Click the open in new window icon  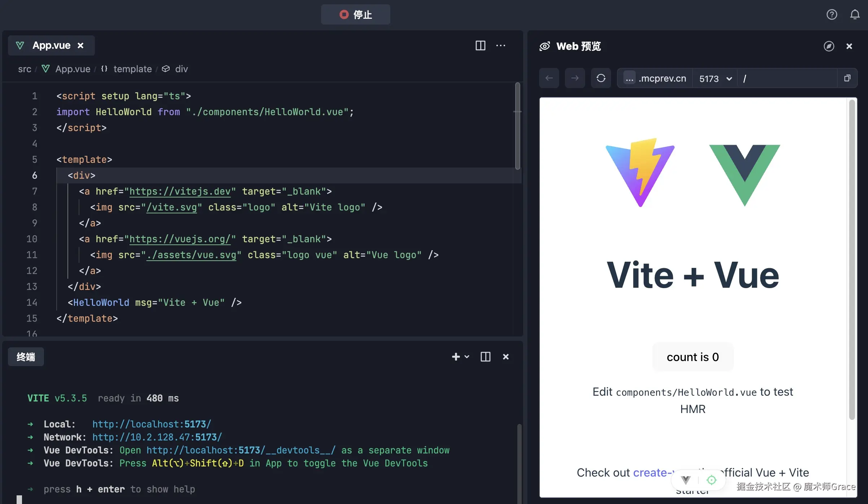(847, 78)
